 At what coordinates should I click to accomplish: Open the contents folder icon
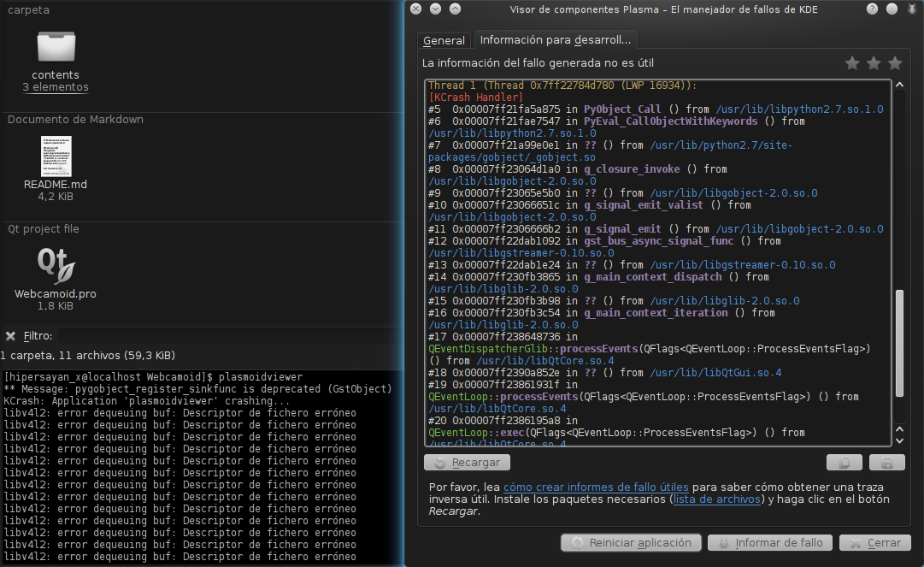pyautogui.click(x=56, y=46)
